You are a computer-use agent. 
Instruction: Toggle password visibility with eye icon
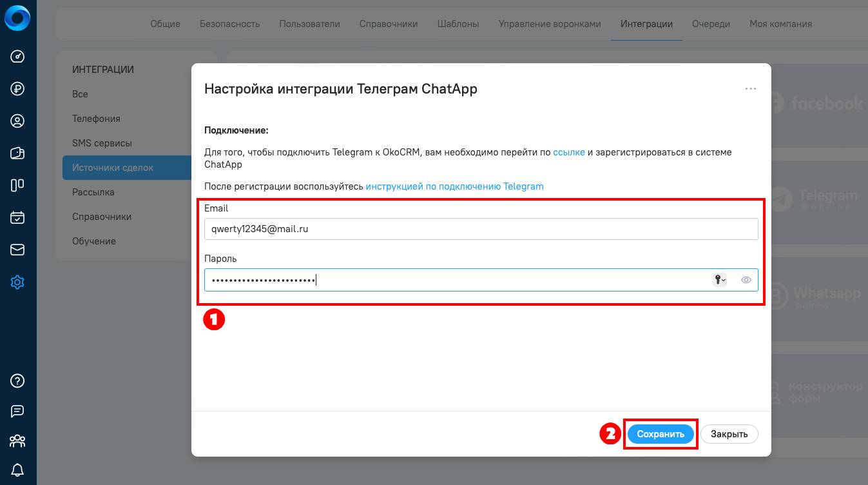[x=746, y=280]
